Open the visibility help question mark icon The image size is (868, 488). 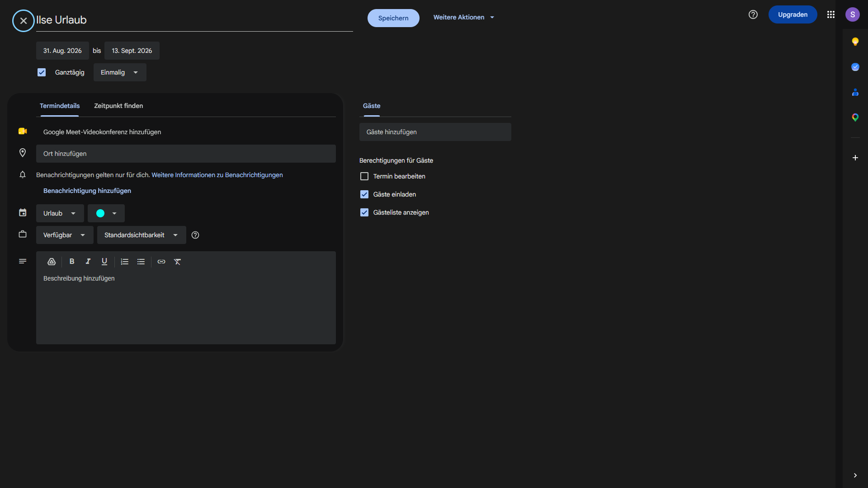click(x=195, y=235)
